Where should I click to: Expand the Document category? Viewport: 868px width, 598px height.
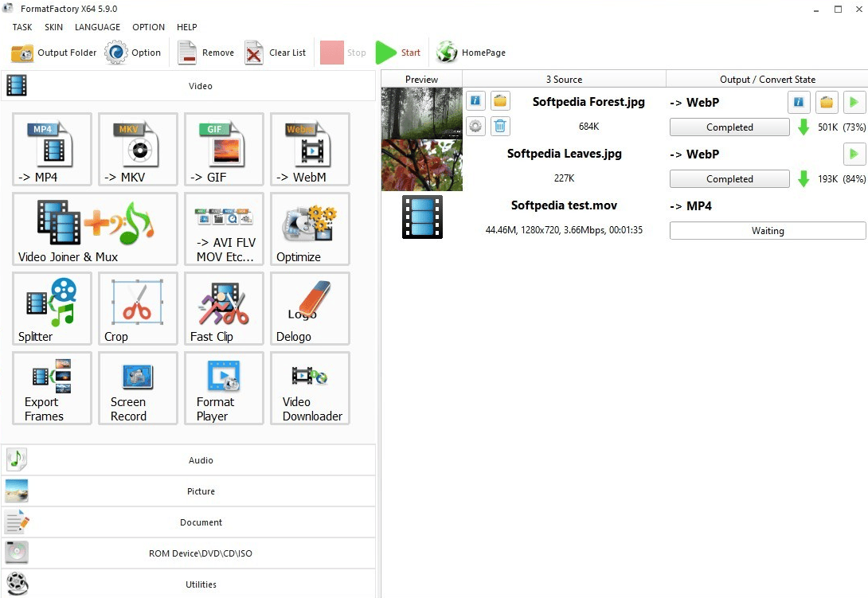(188, 522)
